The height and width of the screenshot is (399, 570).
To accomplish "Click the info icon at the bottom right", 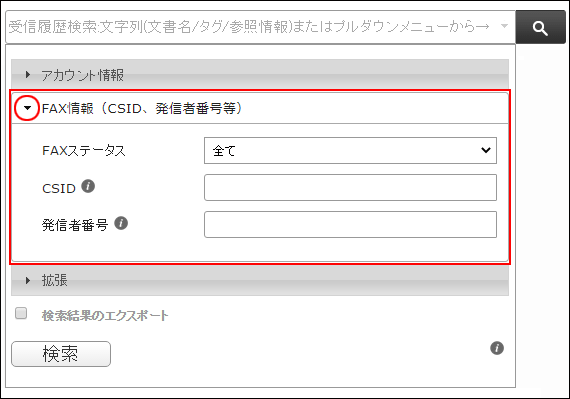I will click(497, 348).
